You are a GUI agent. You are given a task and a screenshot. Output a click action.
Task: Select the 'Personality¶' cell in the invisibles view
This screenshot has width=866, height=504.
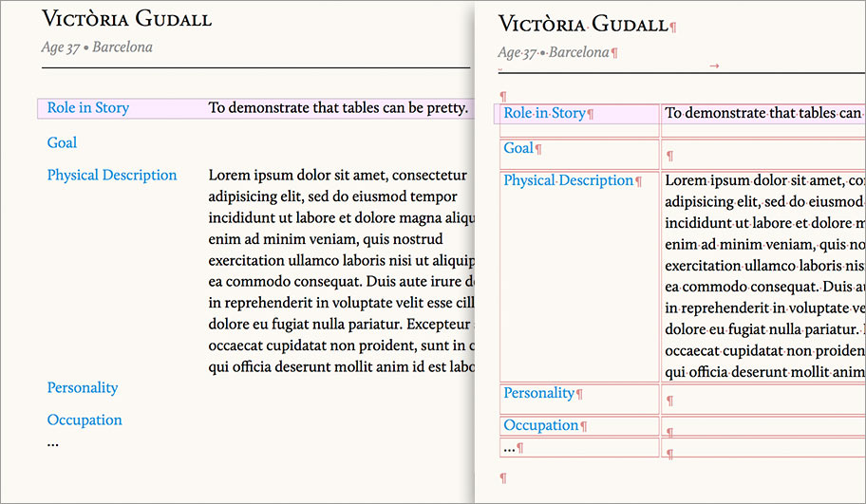pos(579,399)
